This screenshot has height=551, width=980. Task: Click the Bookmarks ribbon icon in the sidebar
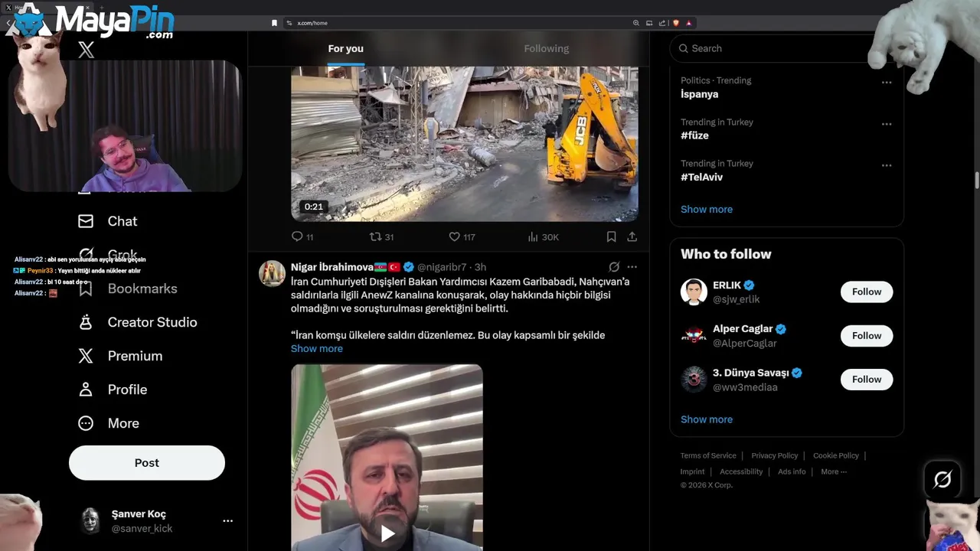click(86, 289)
